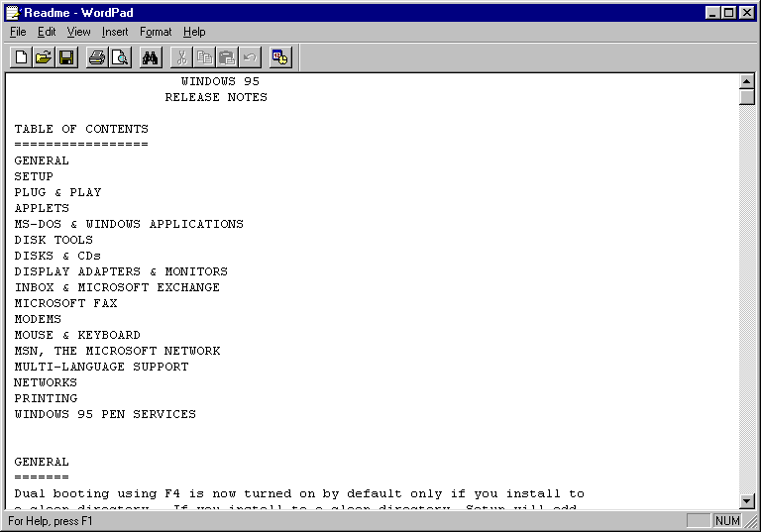Click the 'DISK TOOLS' line
761x532 pixels.
(x=54, y=240)
